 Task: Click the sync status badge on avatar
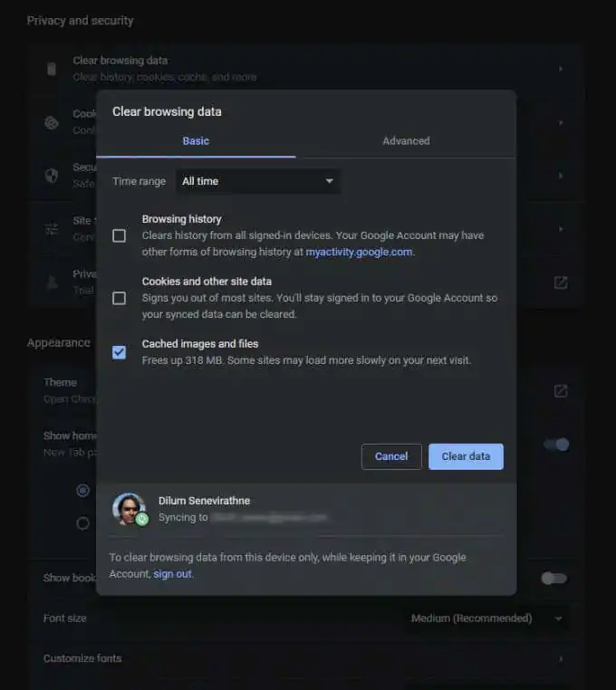point(142,519)
